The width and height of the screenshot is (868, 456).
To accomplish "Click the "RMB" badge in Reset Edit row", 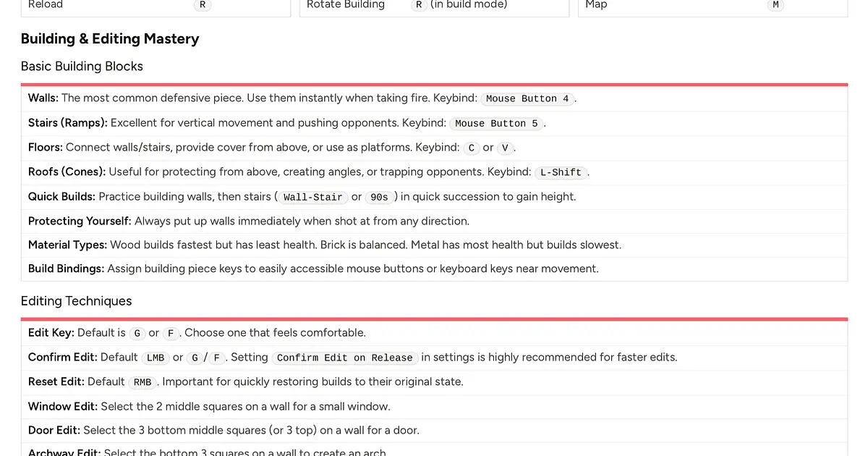I will pos(142,382).
